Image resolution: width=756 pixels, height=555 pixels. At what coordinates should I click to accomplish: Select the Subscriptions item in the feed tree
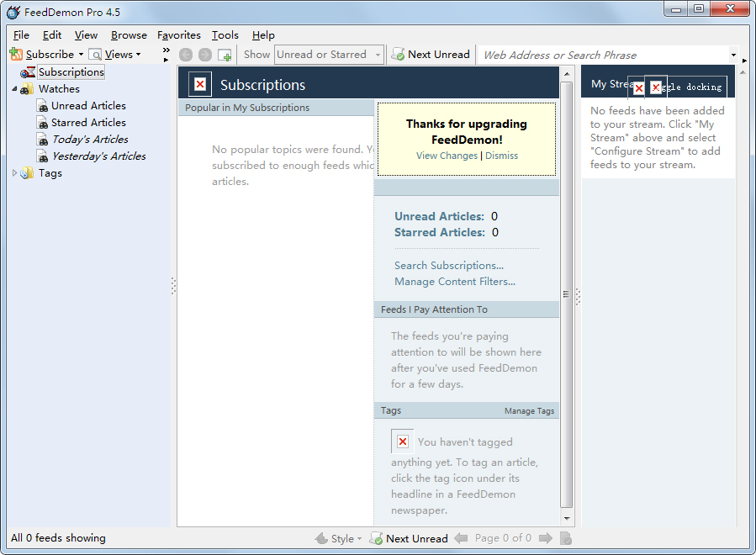pyautogui.click(x=71, y=72)
